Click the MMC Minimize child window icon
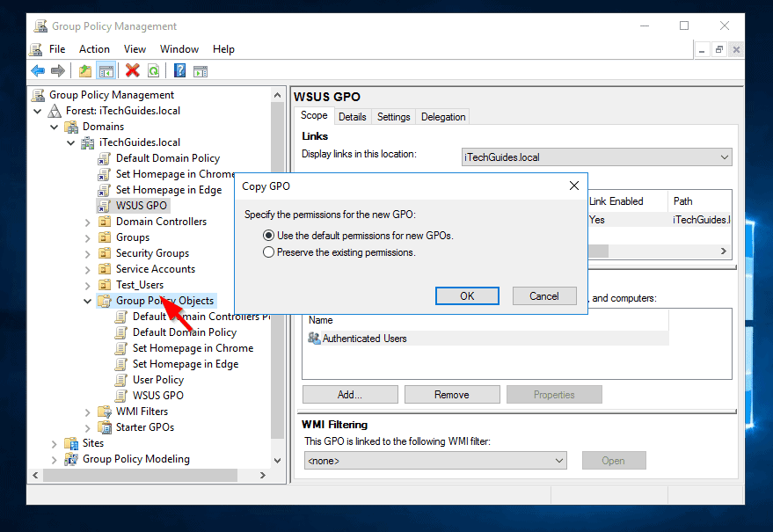 [702, 49]
